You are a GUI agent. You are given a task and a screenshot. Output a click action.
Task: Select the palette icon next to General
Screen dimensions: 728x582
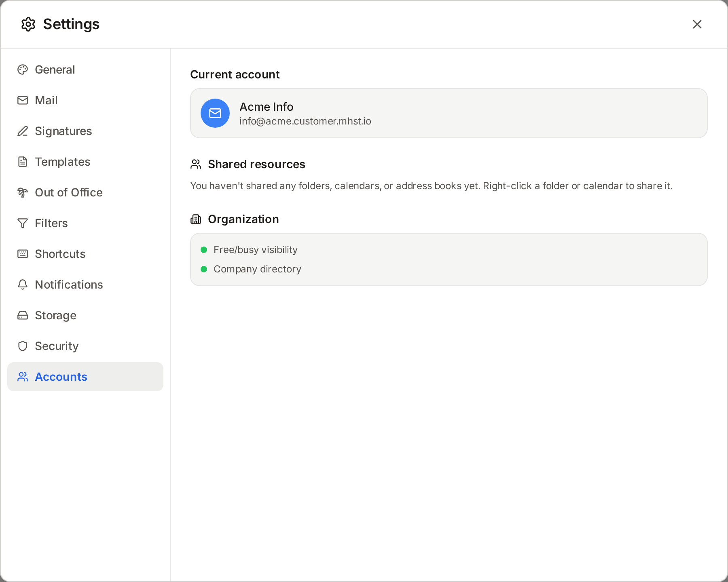pos(23,70)
